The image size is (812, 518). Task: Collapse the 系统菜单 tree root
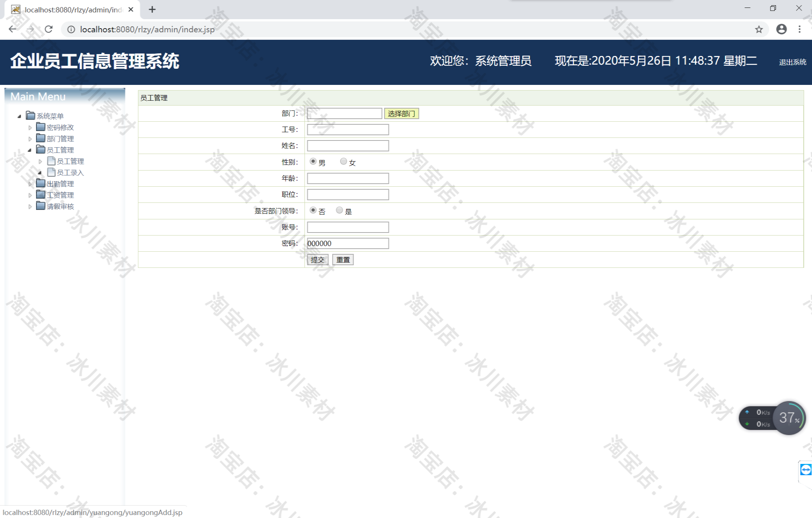pos(19,116)
